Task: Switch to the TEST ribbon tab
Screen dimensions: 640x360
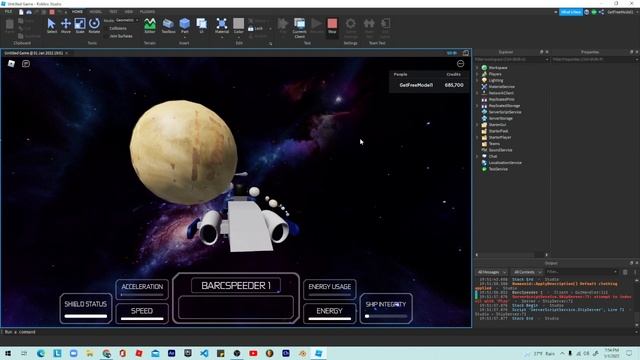Action: click(x=113, y=12)
